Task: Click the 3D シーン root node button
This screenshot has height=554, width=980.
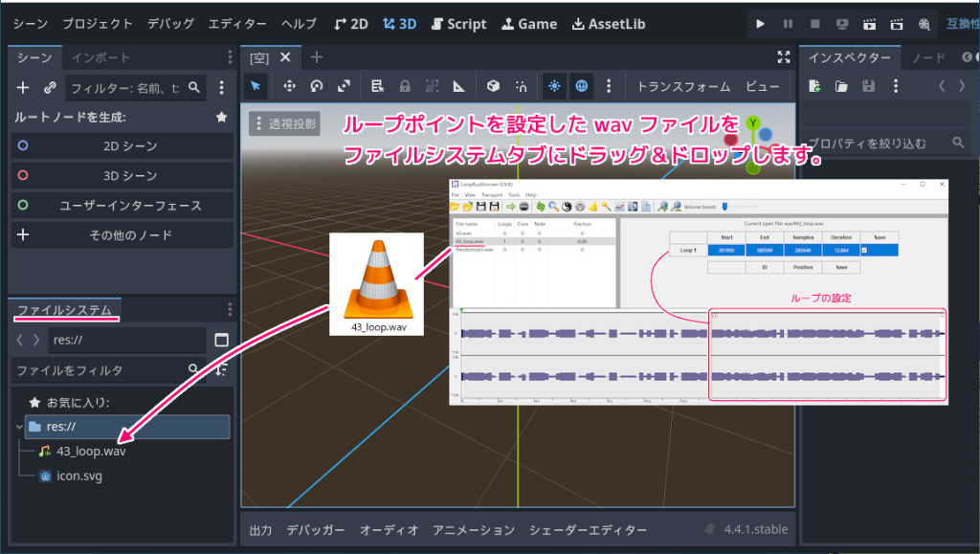Action: (122, 176)
